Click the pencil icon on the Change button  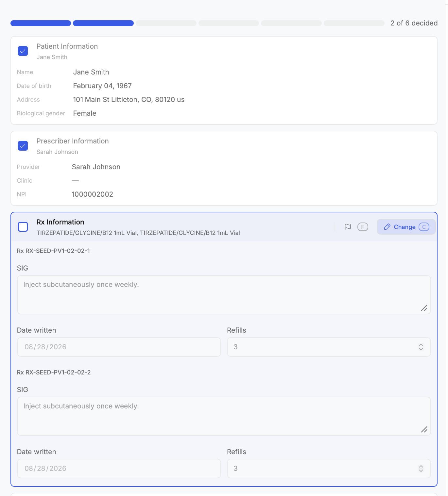387,227
